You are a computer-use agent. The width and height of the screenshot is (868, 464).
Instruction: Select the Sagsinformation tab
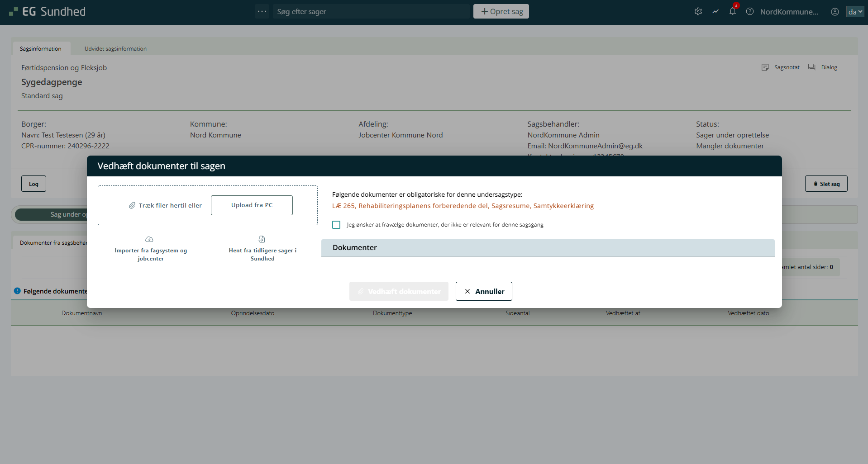[x=41, y=49]
